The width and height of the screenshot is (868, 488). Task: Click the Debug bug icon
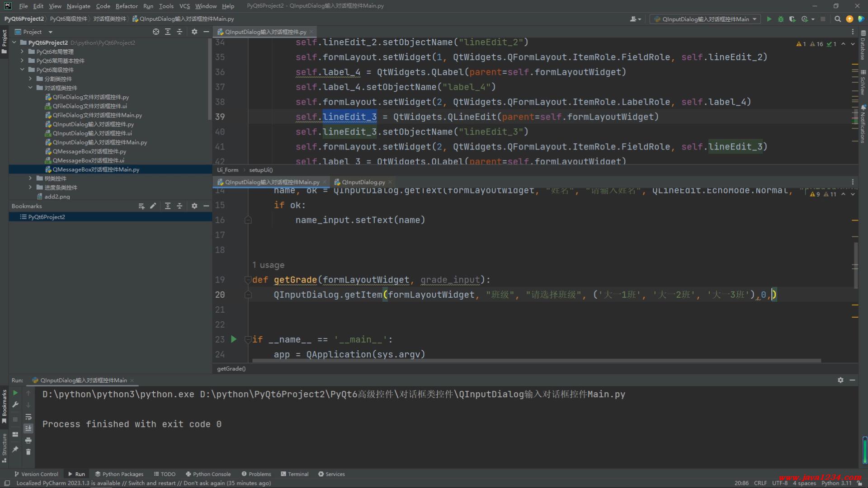click(x=781, y=19)
